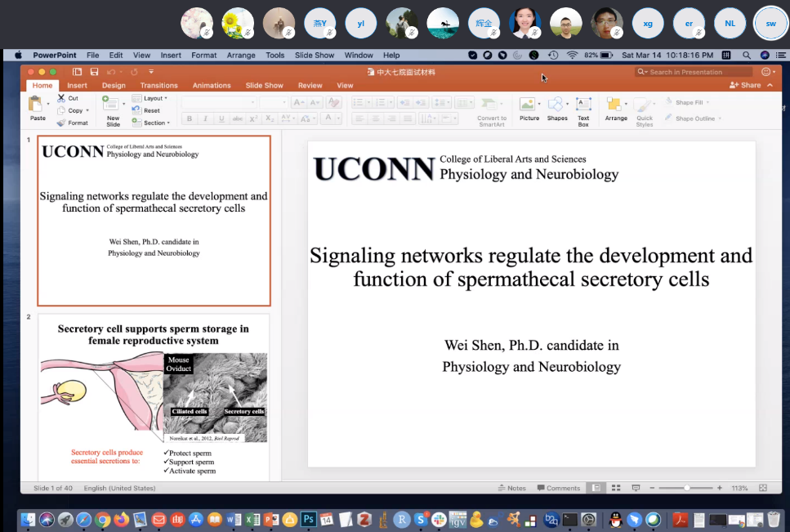Clear formatting with the eraser icon
The height and width of the screenshot is (532, 790).
[x=333, y=103]
